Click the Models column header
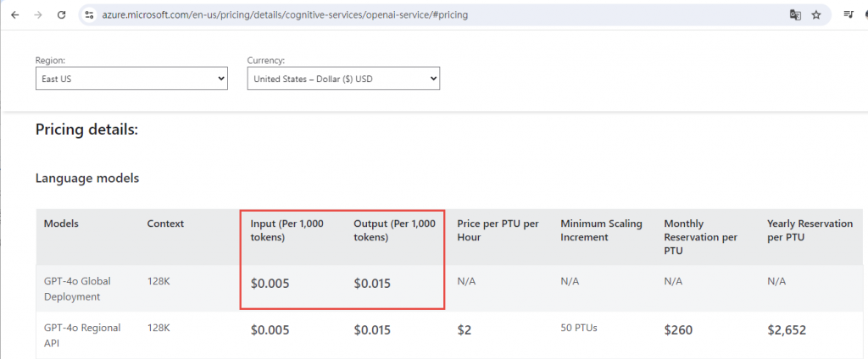 (61, 224)
